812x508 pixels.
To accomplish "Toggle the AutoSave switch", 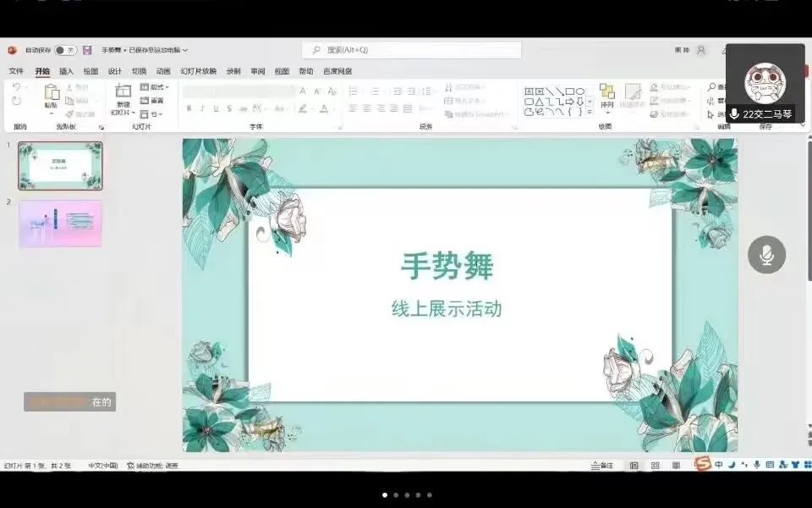I will tap(65, 51).
